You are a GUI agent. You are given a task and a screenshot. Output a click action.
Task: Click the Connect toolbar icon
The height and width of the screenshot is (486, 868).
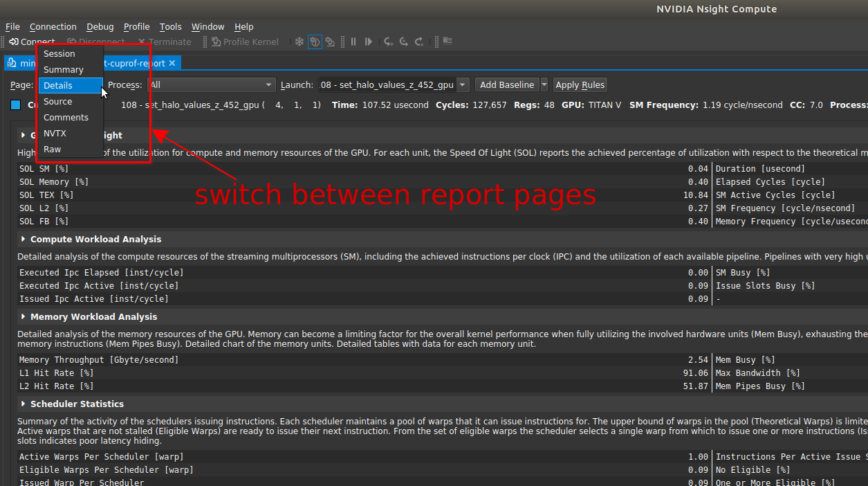(x=14, y=42)
